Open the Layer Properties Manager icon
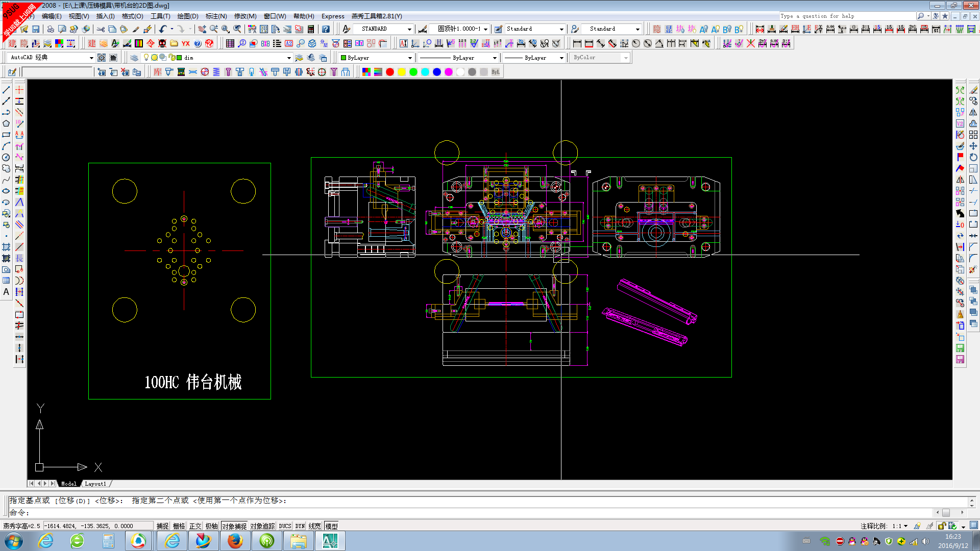This screenshot has height=551, width=980. click(x=134, y=58)
